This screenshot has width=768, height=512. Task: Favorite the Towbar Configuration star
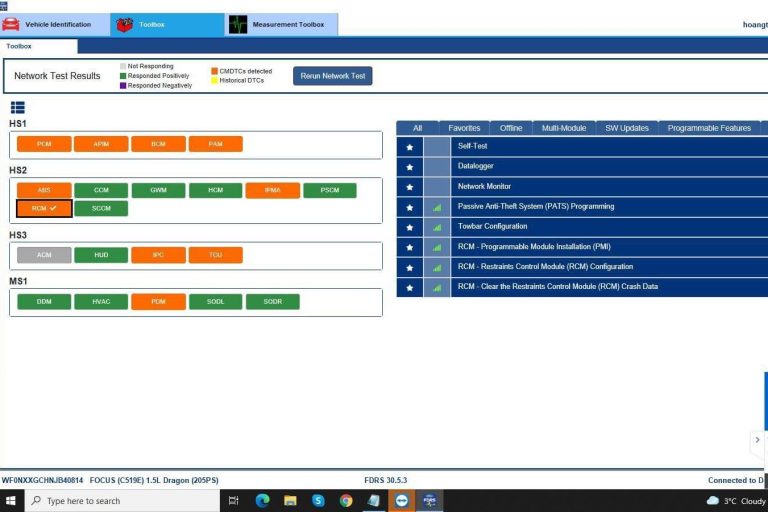[x=410, y=227]
